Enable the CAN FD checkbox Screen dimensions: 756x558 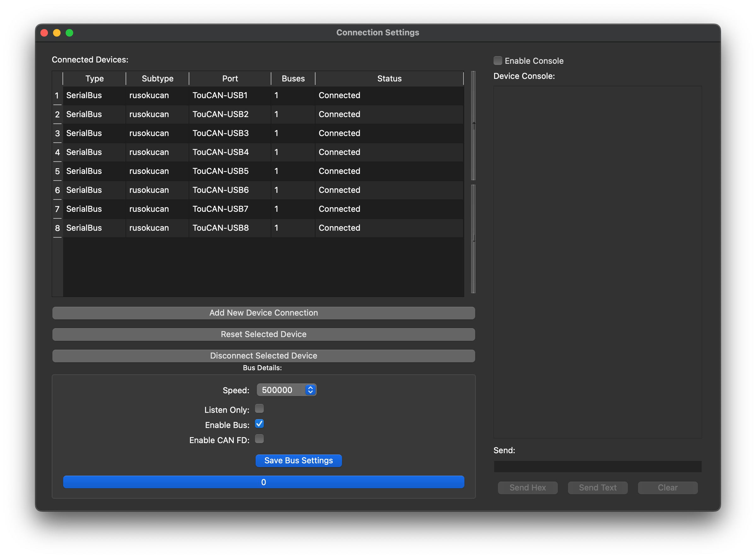click(259, 439)
